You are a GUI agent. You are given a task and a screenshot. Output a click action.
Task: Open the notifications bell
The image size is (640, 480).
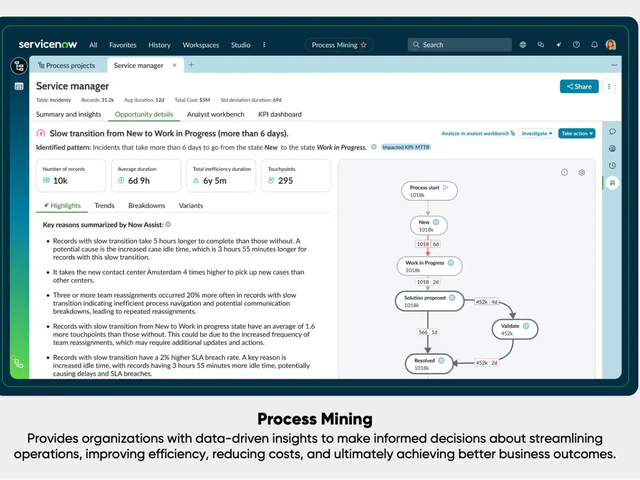(594, 45)
